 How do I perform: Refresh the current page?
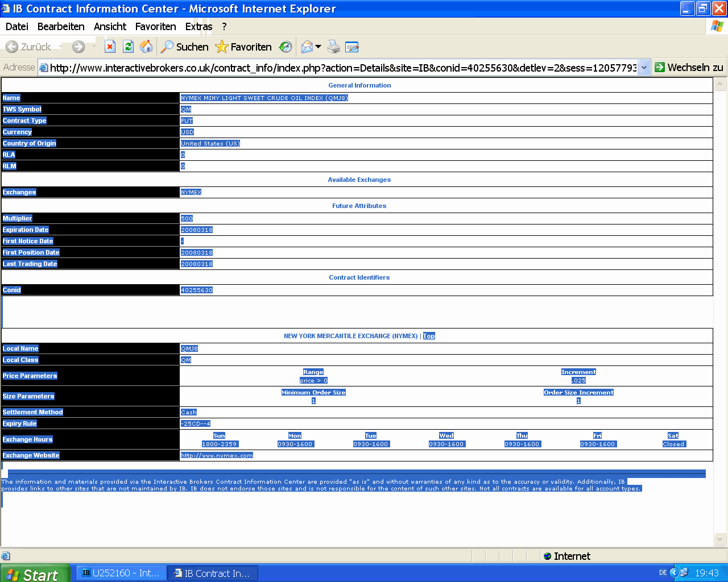pos(129,47)
